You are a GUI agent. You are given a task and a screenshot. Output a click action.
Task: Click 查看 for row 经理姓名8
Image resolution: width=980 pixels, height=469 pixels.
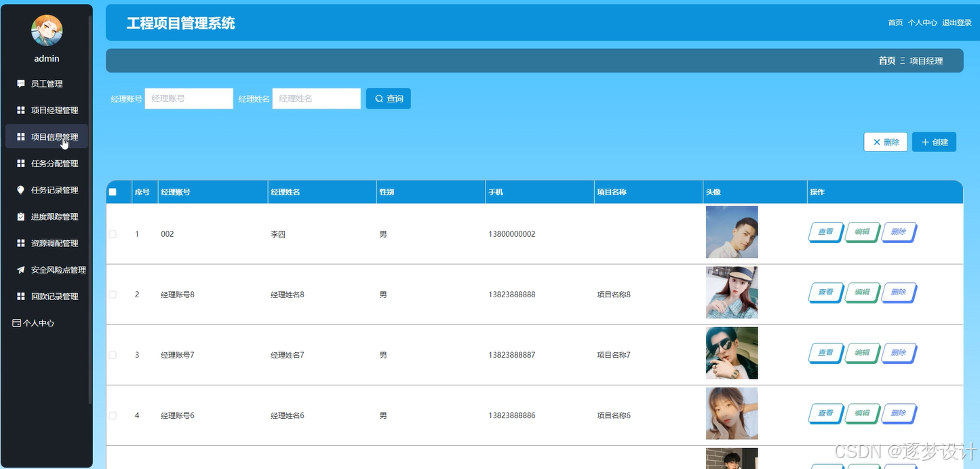pos(825,293)
